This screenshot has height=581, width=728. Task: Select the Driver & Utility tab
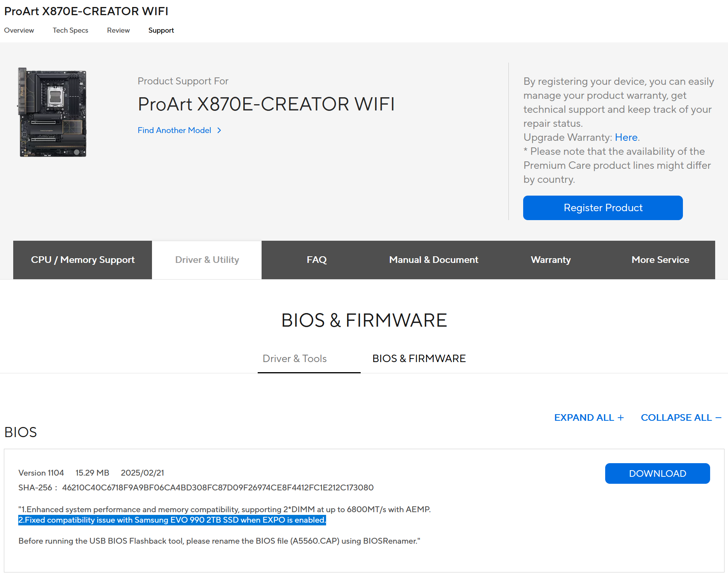click(x=207, y=260)
